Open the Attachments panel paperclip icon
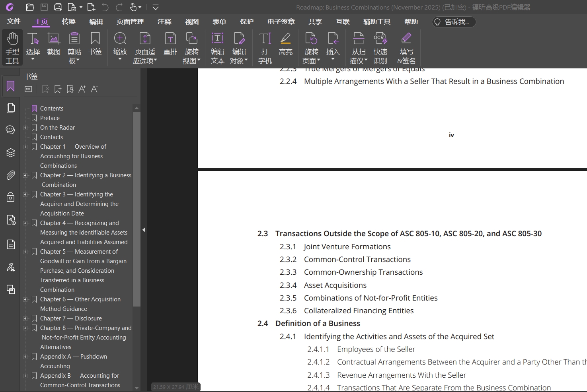 (11, 175)
